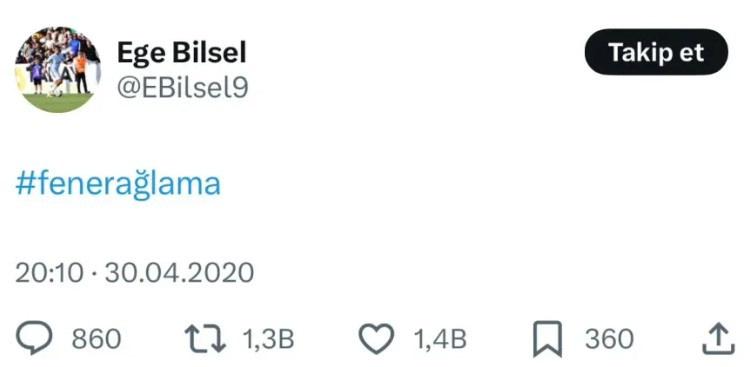
Task: Click empty tweet area right of hashtag
Action: point(479,184)
